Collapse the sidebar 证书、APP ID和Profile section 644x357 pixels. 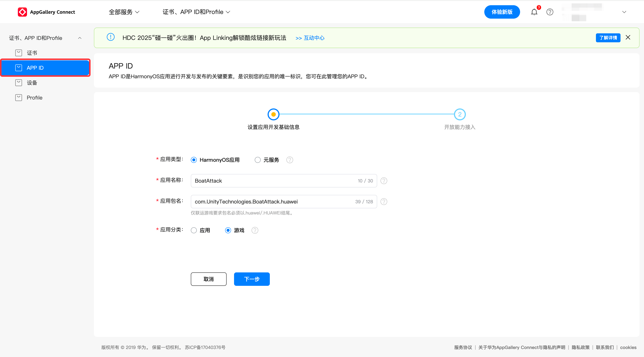point(80,38)
